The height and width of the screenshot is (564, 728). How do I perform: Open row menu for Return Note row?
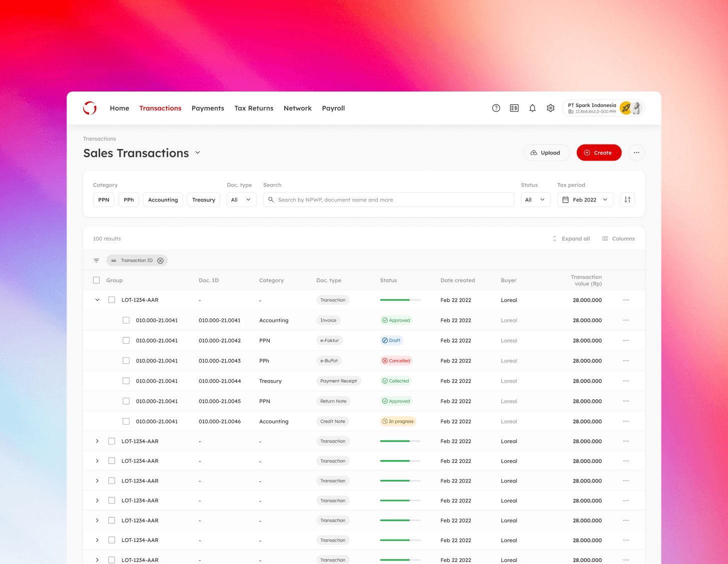[x=626, y=401]
